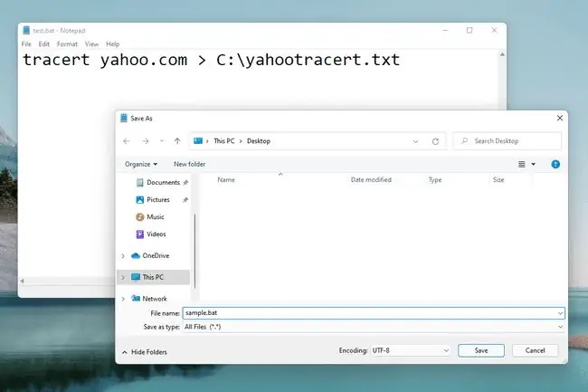Open the Format menu in Notepad
The height and width of the screenshot is (392, 588).
(x=67, y=43)
